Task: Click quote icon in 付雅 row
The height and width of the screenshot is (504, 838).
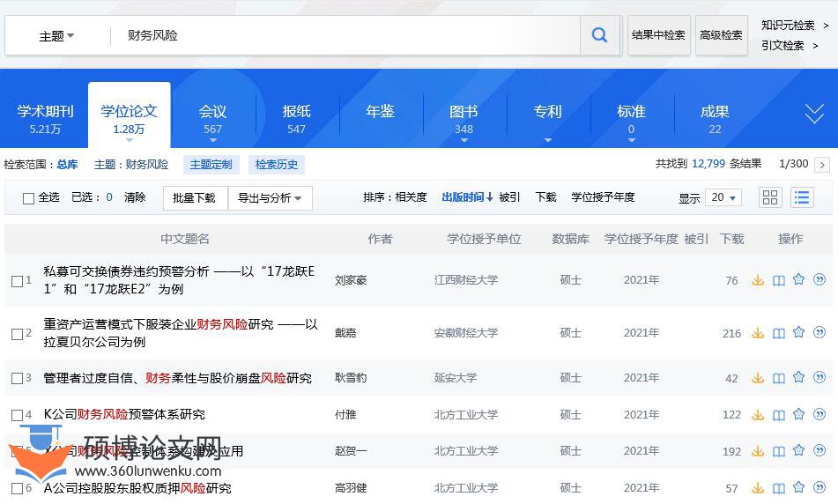Action: (x=819, y=413)
